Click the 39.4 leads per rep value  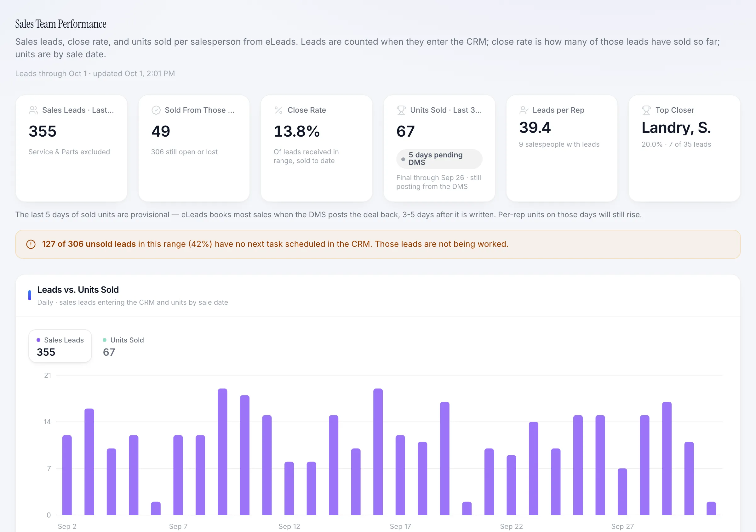click(x=535, y=128)
